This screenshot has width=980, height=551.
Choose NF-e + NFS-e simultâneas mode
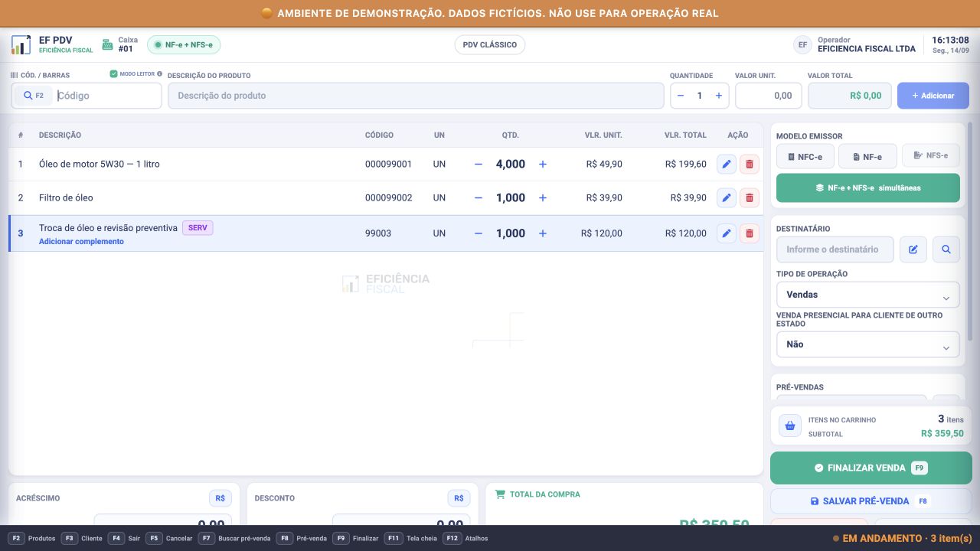point(868,187)
